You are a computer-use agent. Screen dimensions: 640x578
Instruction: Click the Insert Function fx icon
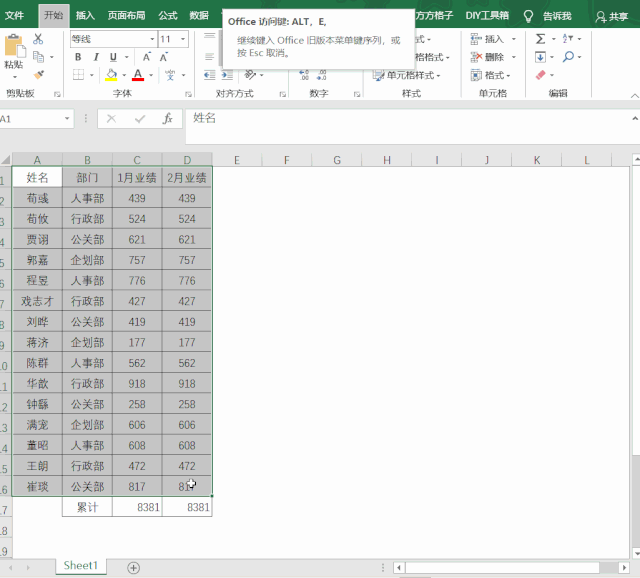pyautogui.click(x=167, y=118)
